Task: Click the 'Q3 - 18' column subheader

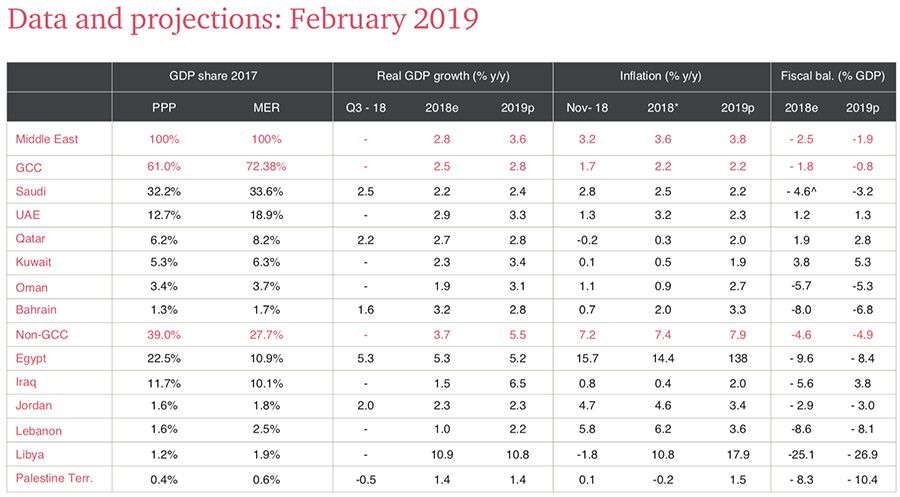Action: pyautogui.click(x=364, y=107)
